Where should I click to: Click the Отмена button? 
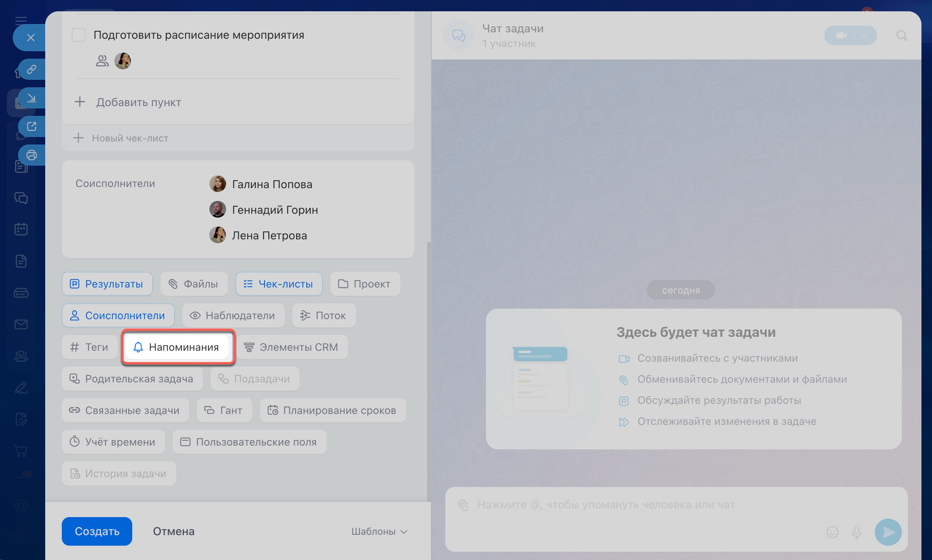click(174, 531)
